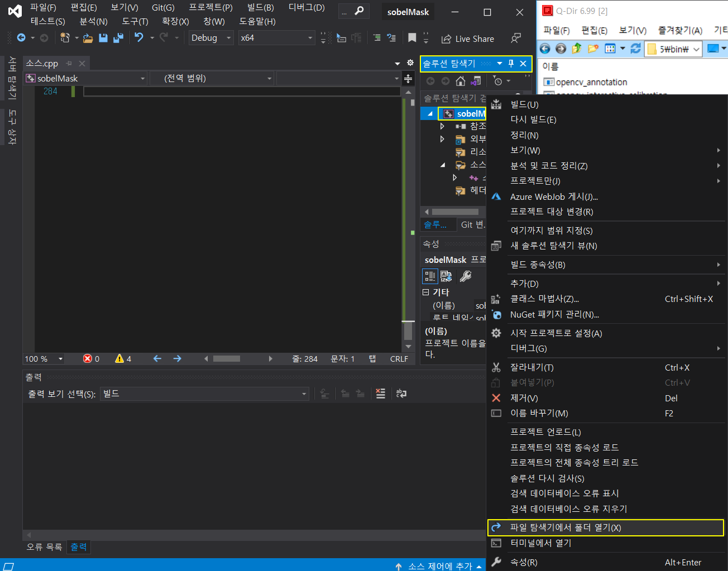Click the Solution Explorer home icon
Image resolution: width=728 pixels, height=571 pixels.
pyautogui.click(x=461, y=81)
